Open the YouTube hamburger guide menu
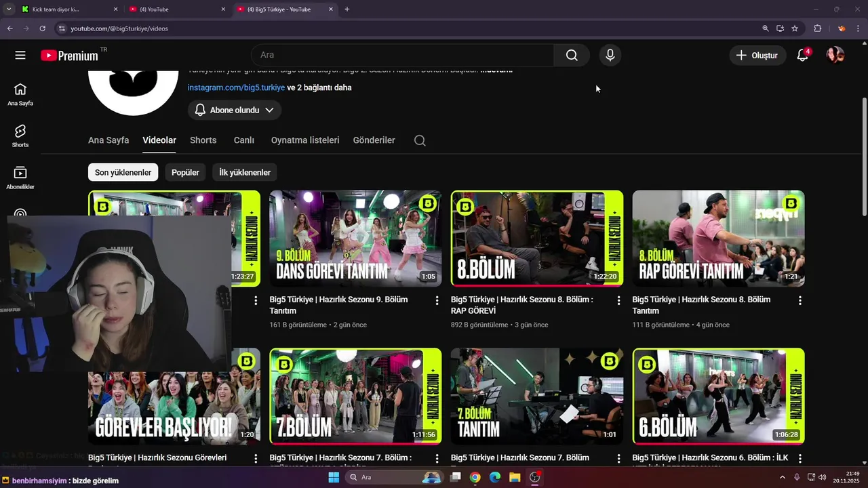 (20, 56)
